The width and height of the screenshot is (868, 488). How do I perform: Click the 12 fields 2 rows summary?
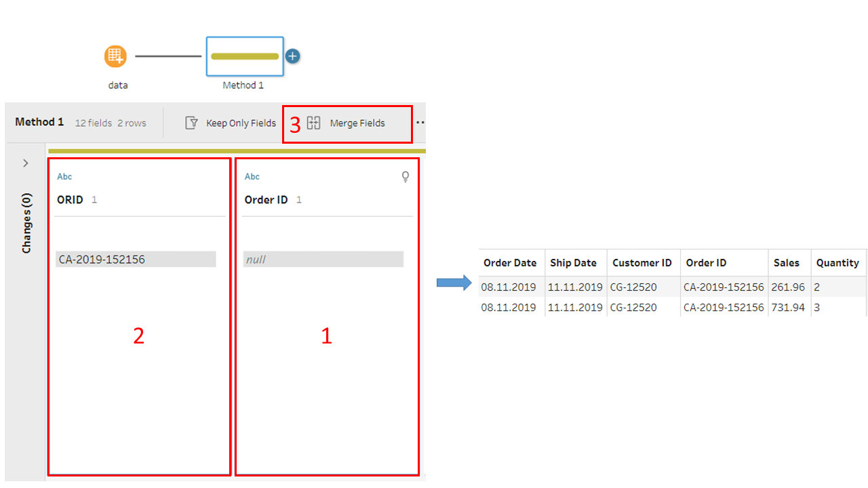(111, 123)
